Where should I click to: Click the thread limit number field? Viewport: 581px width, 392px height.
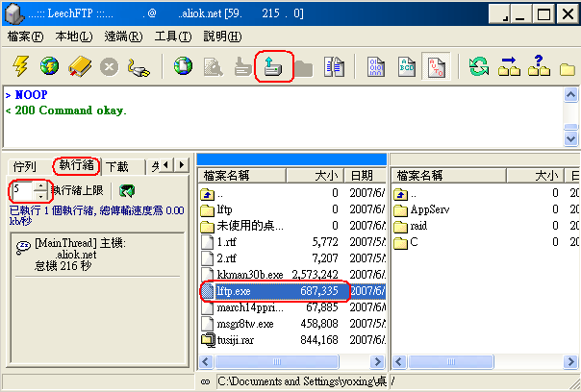(21, 191)
